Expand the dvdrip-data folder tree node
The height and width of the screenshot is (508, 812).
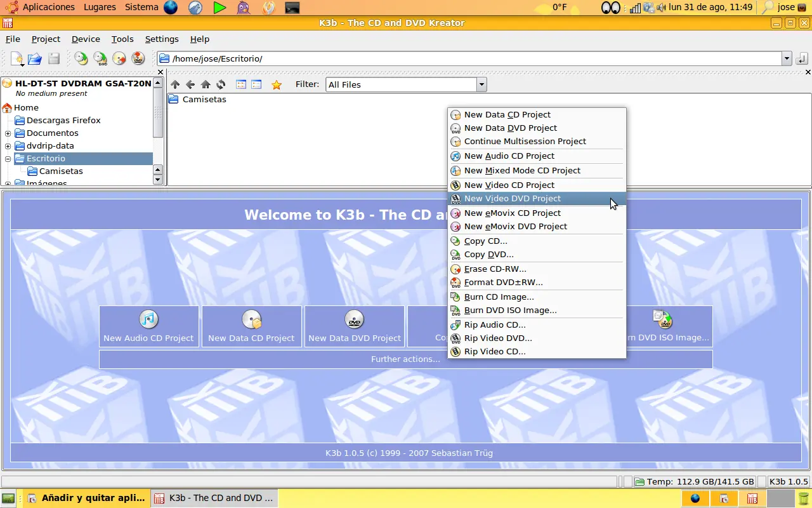8,146
